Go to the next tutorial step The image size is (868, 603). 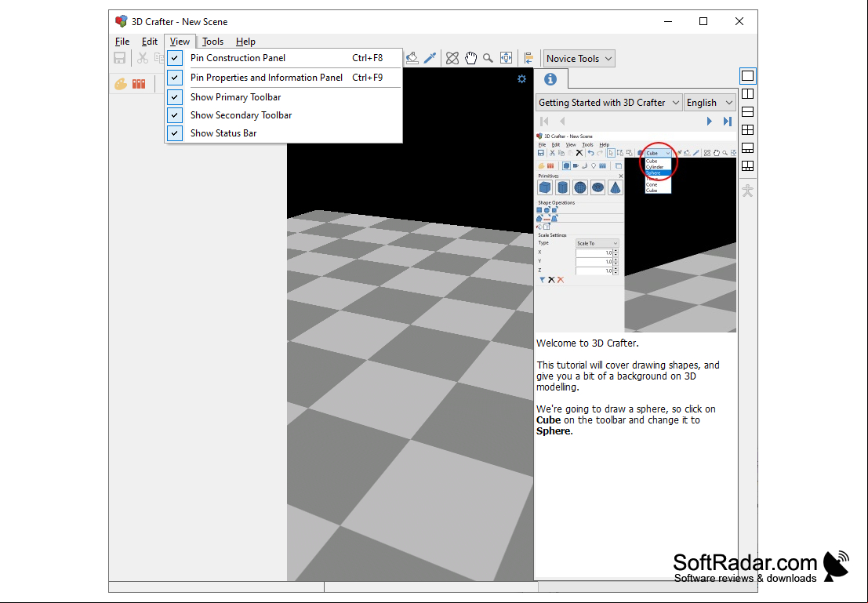pyautogui.click(x=709, y=122)
